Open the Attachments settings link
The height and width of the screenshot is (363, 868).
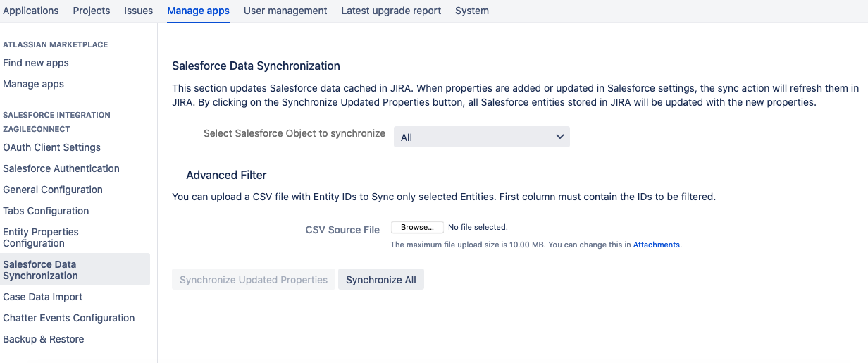(x=656, y=245)
